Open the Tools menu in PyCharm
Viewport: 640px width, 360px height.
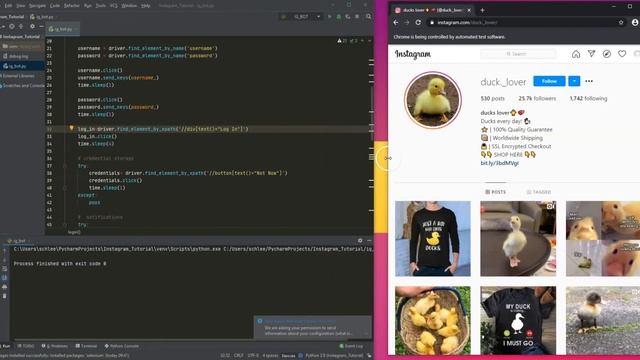(x=101, y=6)
